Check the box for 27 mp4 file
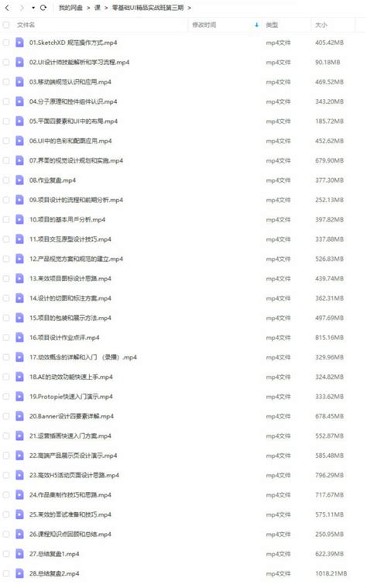The image size is (367, 588). coord(6,554)
